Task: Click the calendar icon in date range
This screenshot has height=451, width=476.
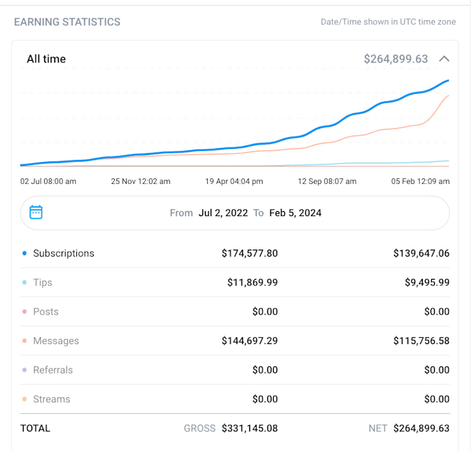Action: coord(36,213)
